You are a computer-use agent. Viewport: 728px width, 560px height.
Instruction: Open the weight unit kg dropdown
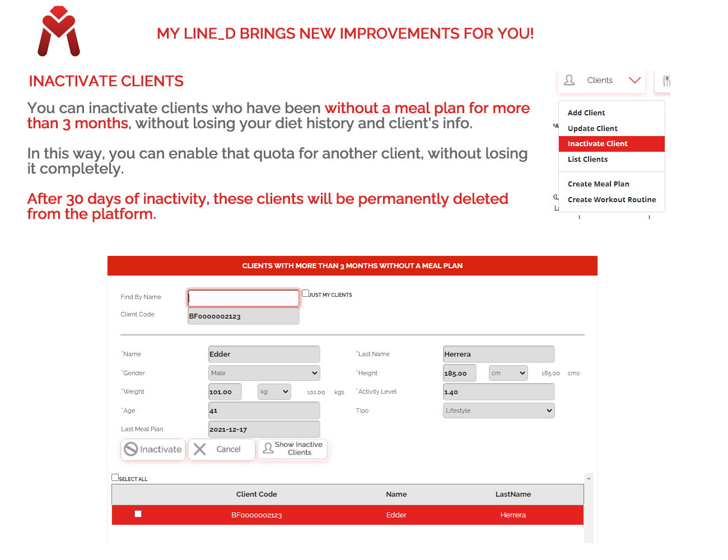[x=274, y=391]
